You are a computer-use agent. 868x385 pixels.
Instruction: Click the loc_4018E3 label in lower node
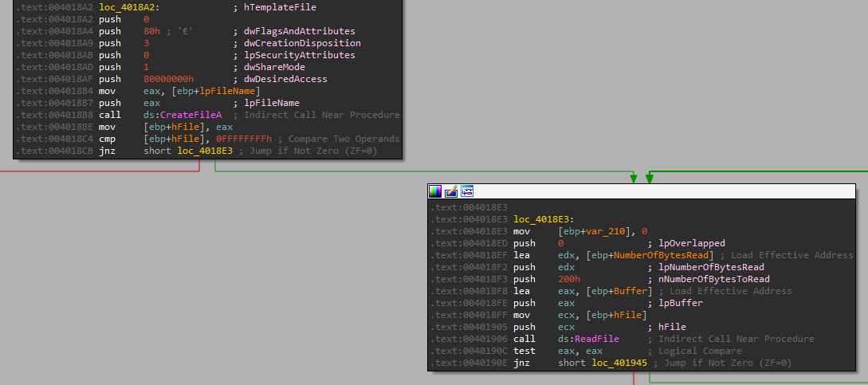pos(544,219)
